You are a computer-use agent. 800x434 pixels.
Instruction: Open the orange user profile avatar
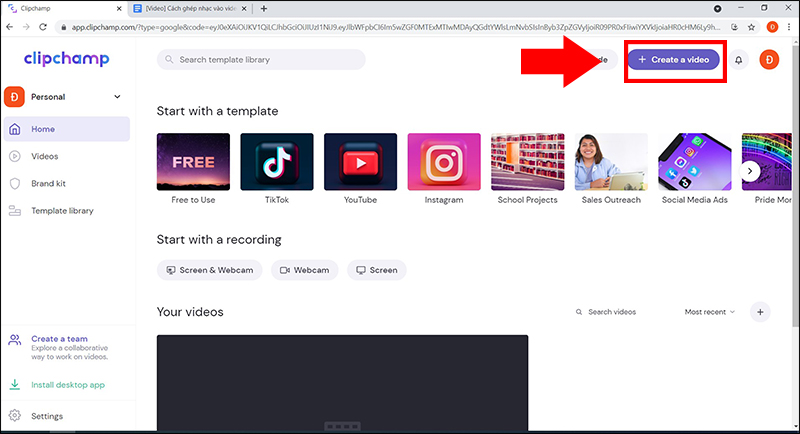(769, 60)
